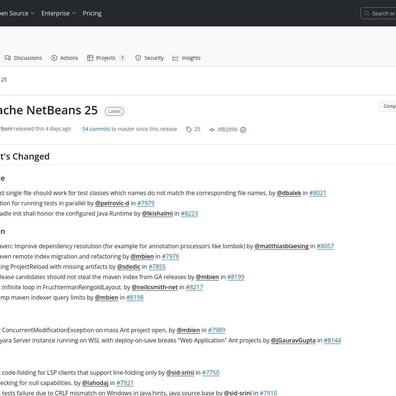Click the Latest release badge

click(114, 111)
